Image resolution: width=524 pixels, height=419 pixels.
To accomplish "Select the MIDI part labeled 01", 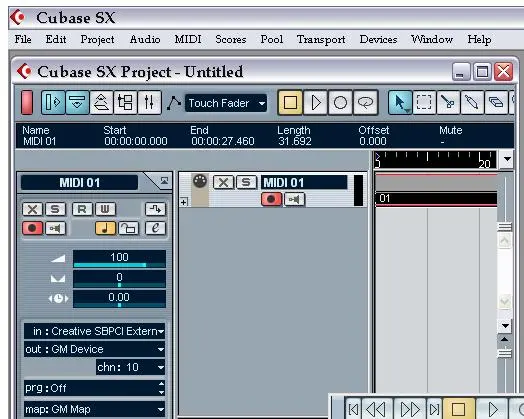I will point(436,198).
